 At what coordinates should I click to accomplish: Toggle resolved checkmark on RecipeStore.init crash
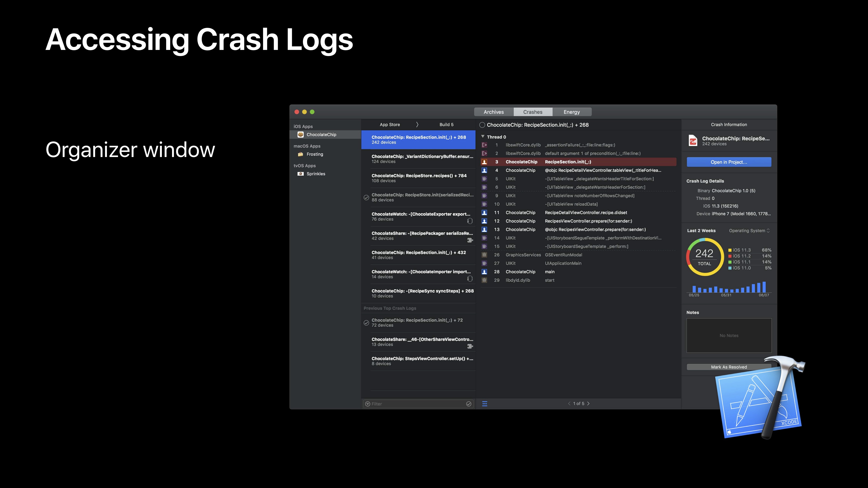tap(366, 197)
